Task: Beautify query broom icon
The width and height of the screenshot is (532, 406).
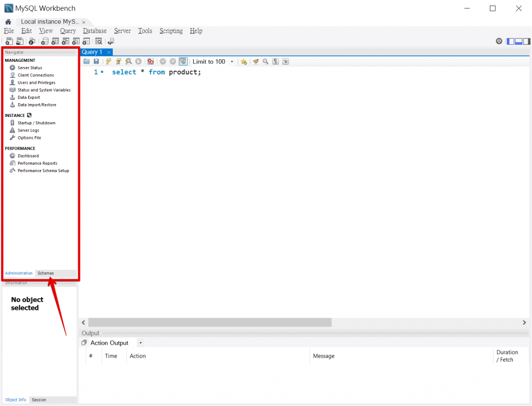Action: 256,61
